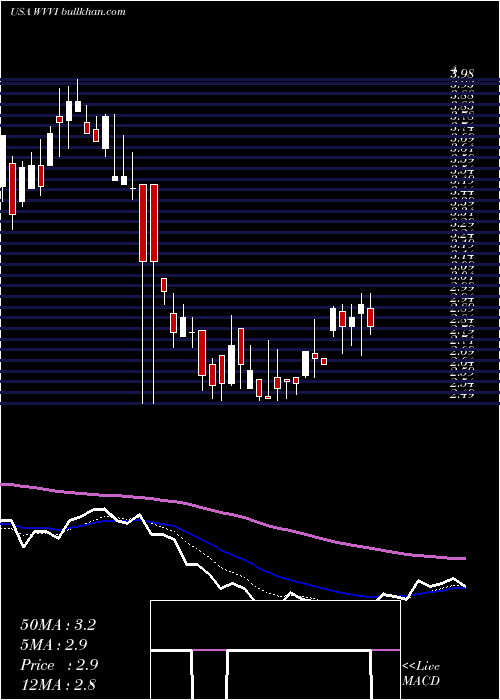The image size is (500, 700).
Task: Select the '5MA : 2.9' readout
Action: tap(54, 644)
